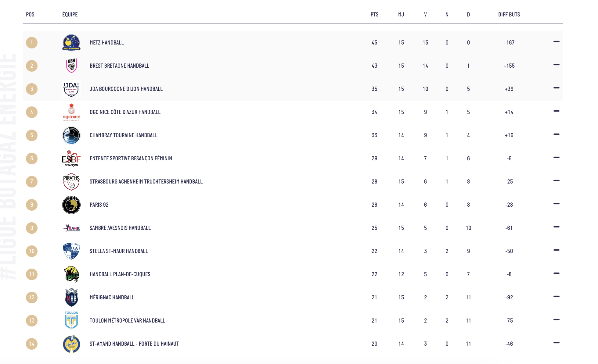This screenshot has height=364, width=598.
Task: Click the ÉQUIPE column header
Action: coord(70,14)
